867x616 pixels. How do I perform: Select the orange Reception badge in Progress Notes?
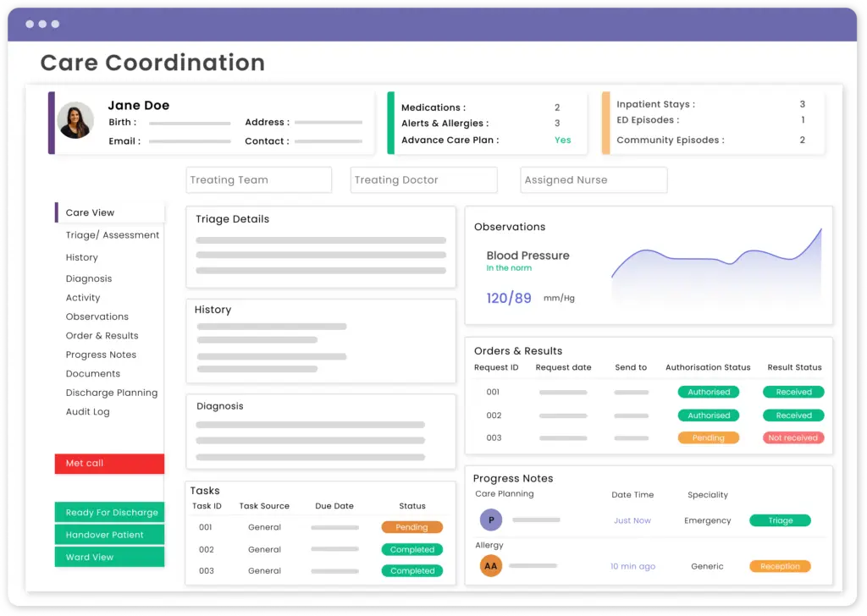779,565
